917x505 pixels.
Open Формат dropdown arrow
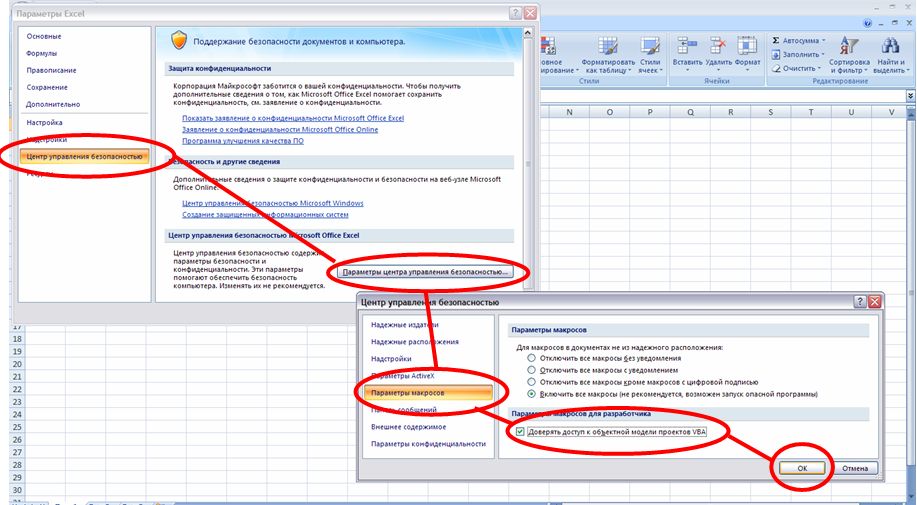(x=747, y=70)
